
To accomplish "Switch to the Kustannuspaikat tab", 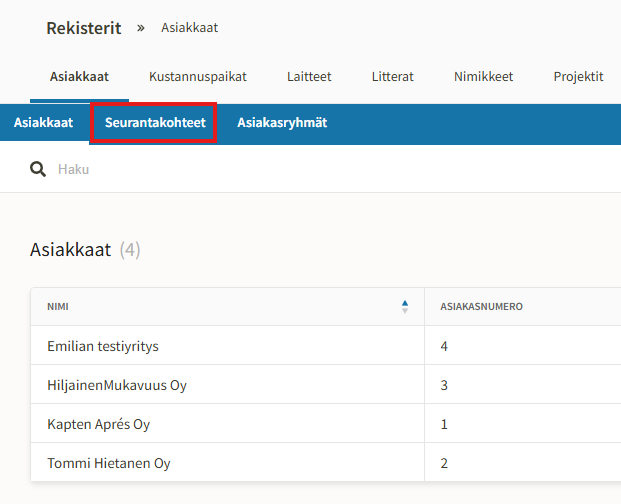I will (x=198, y=77).
